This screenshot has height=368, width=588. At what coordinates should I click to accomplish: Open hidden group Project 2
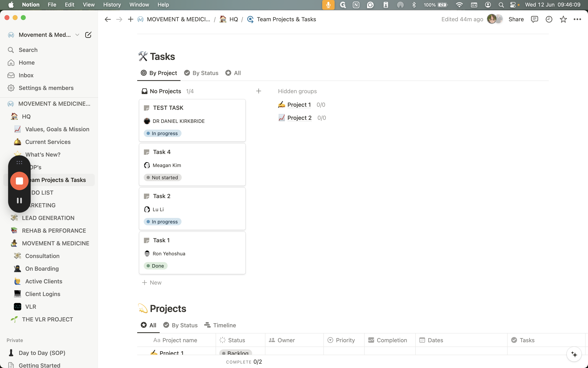point(299,118)
